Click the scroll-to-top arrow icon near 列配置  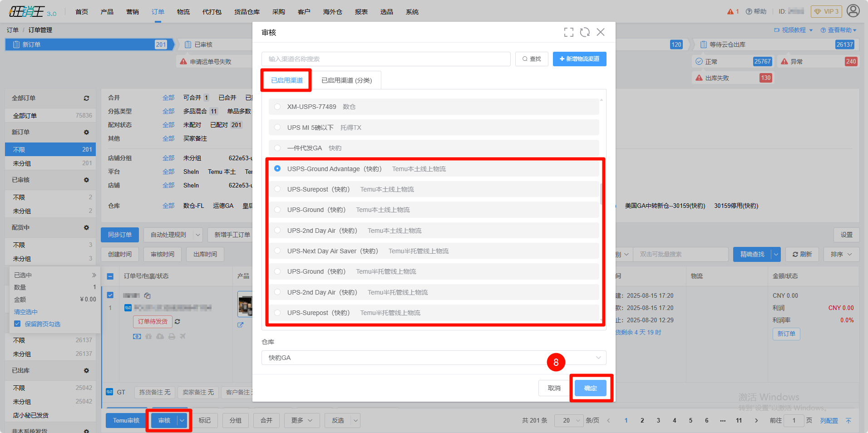pos(848,421)
